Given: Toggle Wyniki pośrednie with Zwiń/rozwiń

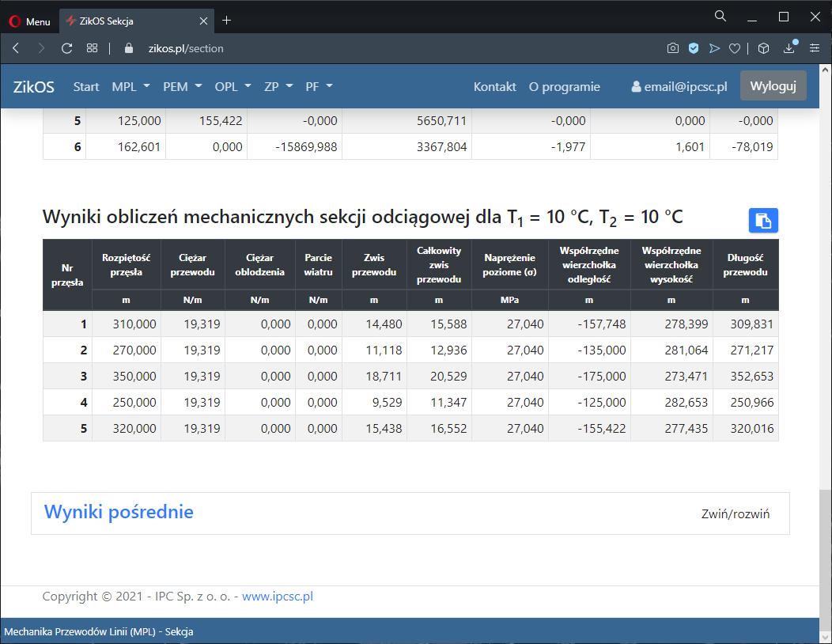Looking at the screenshot, I should 736,514.
